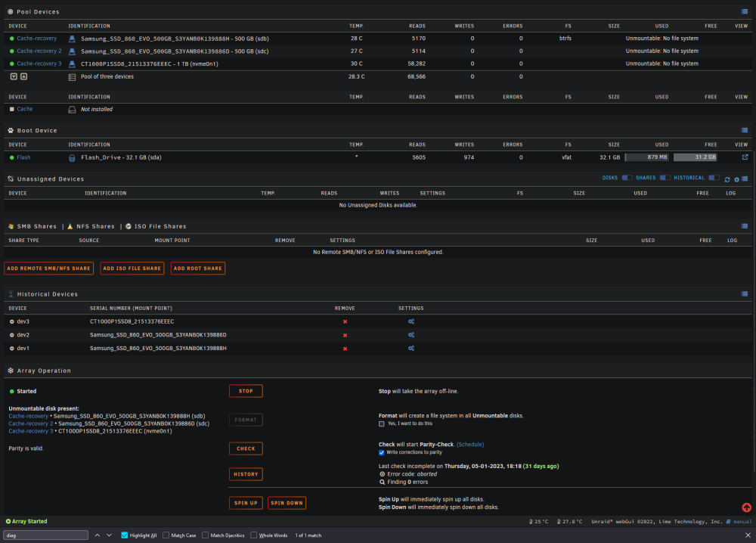Click the Flash boot device view icon
Viewport: 756px width, 543px height.
pos(745,157)
